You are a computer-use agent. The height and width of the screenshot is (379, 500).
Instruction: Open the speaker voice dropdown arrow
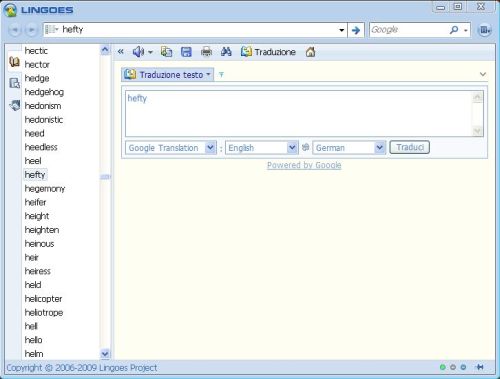150,52
